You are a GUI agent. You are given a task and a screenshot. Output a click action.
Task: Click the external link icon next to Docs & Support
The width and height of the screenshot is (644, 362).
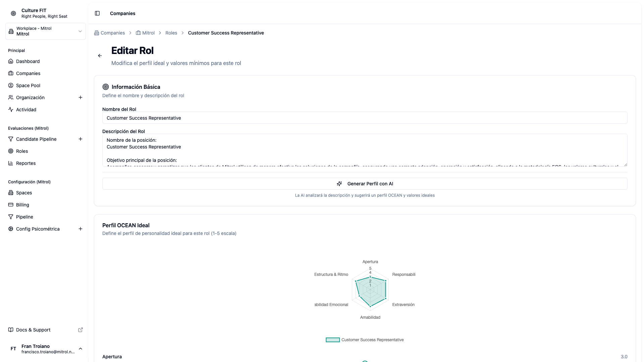80,330
